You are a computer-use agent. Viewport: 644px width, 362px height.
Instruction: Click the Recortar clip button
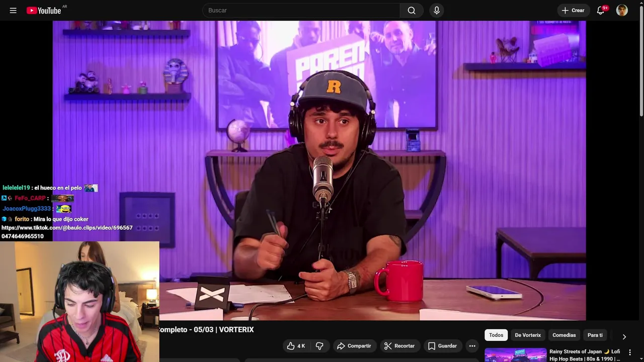click(399, 346)
